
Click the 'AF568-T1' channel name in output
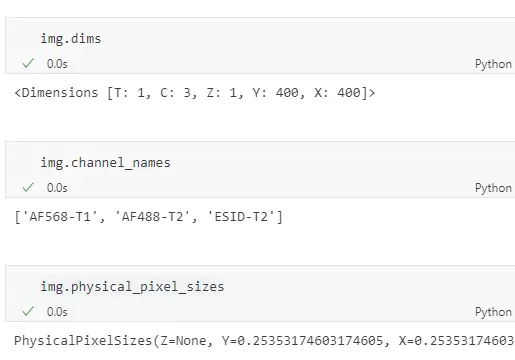coord(60,217)
